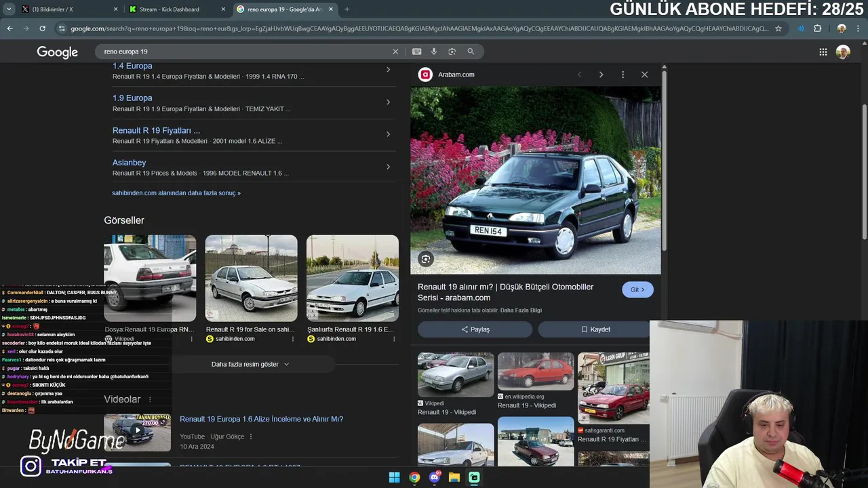Viewport: 868px width, 488px height.
Task: Click the Lens icon on the car photo
Action: pos(425,259)
